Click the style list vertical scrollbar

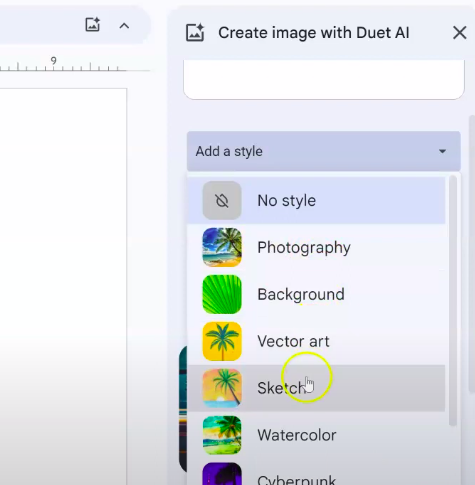point(453,301)
